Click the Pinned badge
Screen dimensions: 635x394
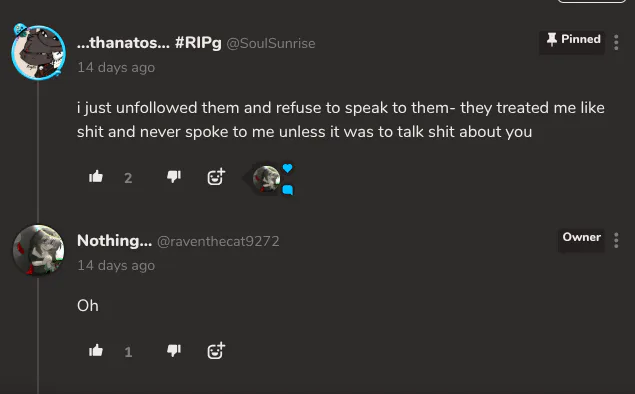point(572,40)
